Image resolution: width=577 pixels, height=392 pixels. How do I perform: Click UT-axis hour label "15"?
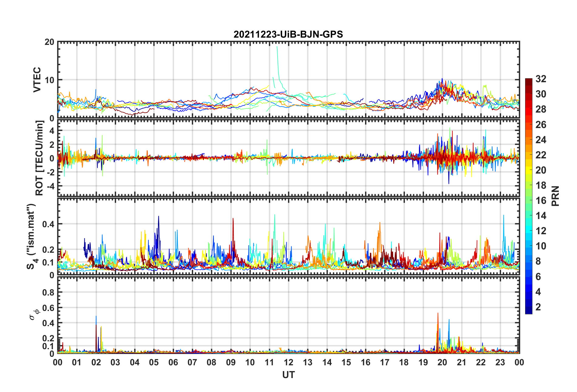point(346,363)
